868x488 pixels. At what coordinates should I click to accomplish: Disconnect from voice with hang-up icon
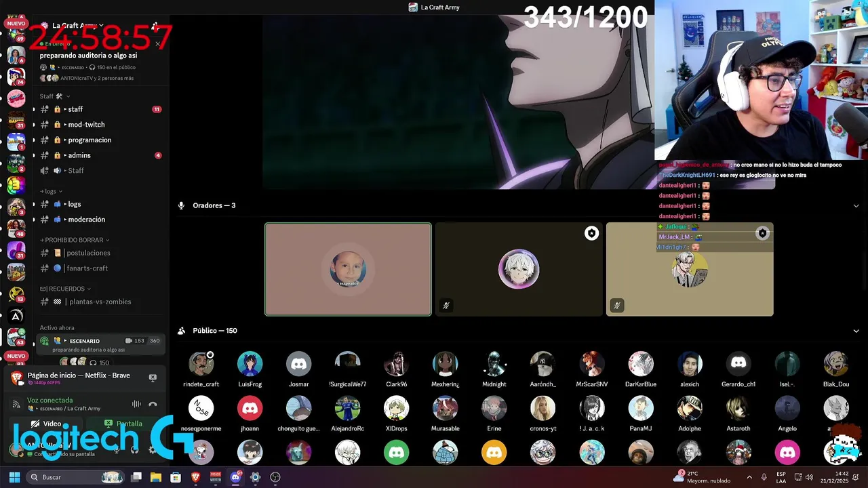[153, 404]
